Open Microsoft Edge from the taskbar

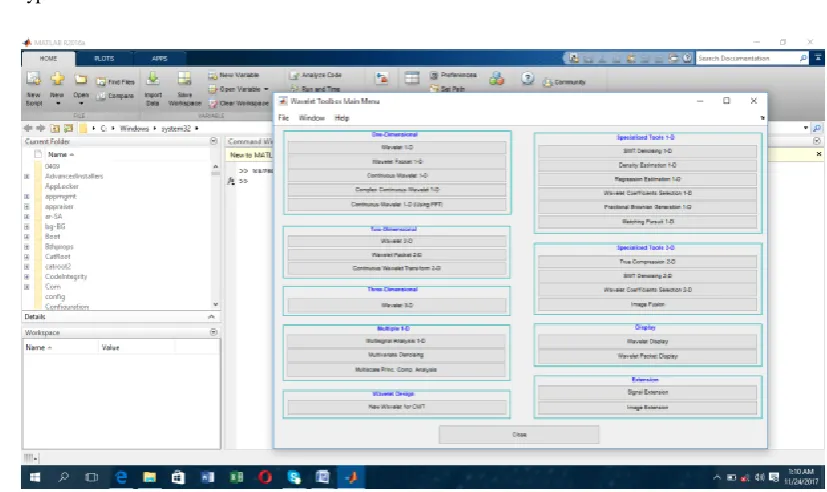121,477
